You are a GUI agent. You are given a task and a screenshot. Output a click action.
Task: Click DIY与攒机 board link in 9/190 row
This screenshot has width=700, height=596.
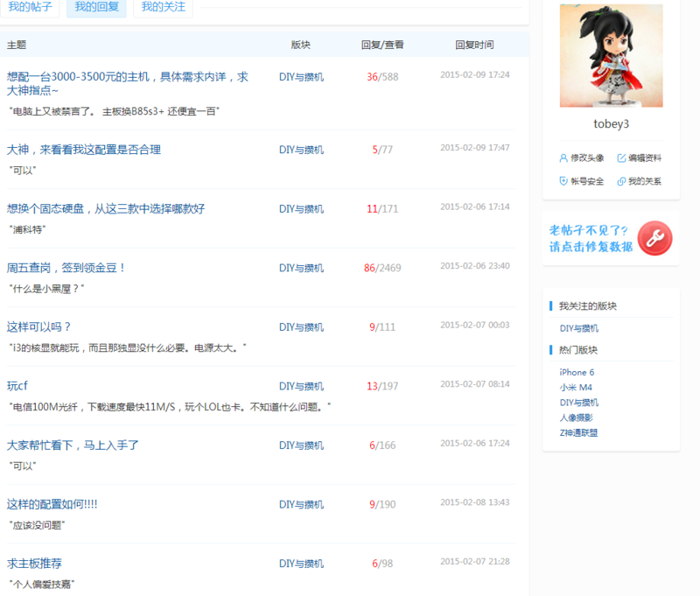[x=301, y=504]
